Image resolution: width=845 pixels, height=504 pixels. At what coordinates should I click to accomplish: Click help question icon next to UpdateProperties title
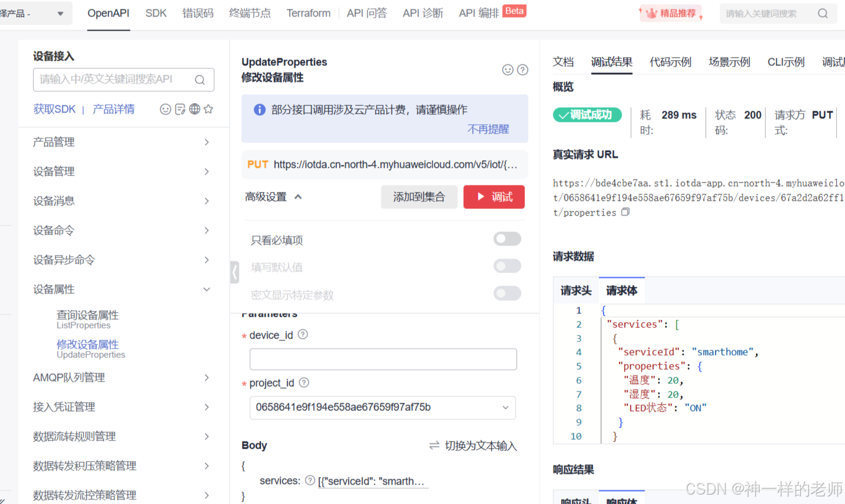coord(522,70)
